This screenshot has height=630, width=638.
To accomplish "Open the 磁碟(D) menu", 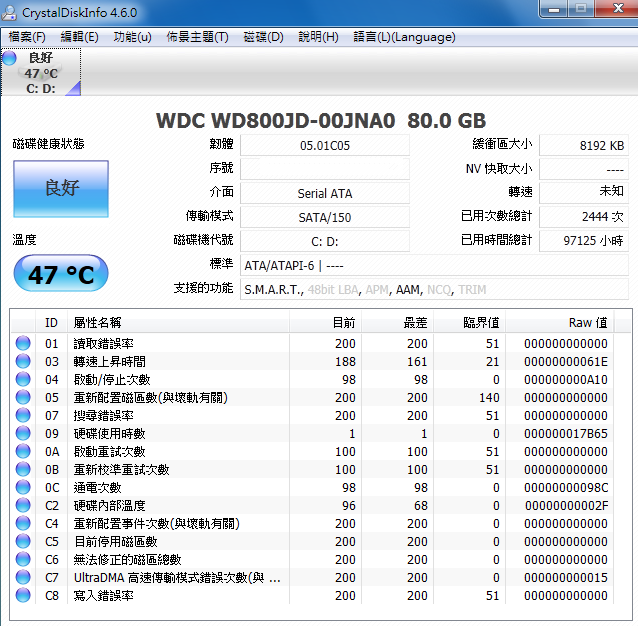I will click(263, 37).
